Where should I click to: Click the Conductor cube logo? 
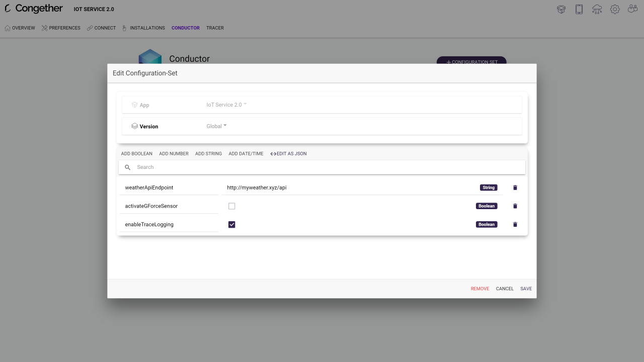click(150, 56)
